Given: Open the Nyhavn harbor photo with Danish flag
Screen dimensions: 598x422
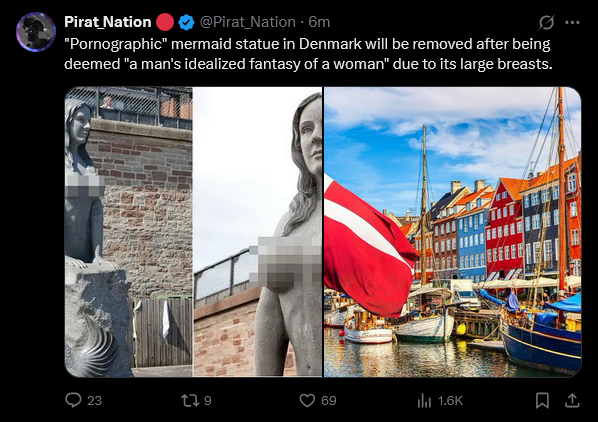Looking at the screenshot, I should 453,232.
